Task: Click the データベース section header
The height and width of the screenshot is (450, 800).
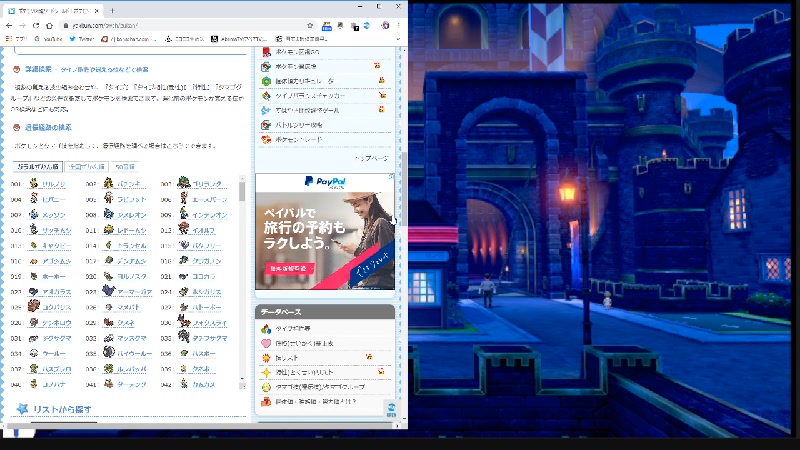Action: coord(325,312)
